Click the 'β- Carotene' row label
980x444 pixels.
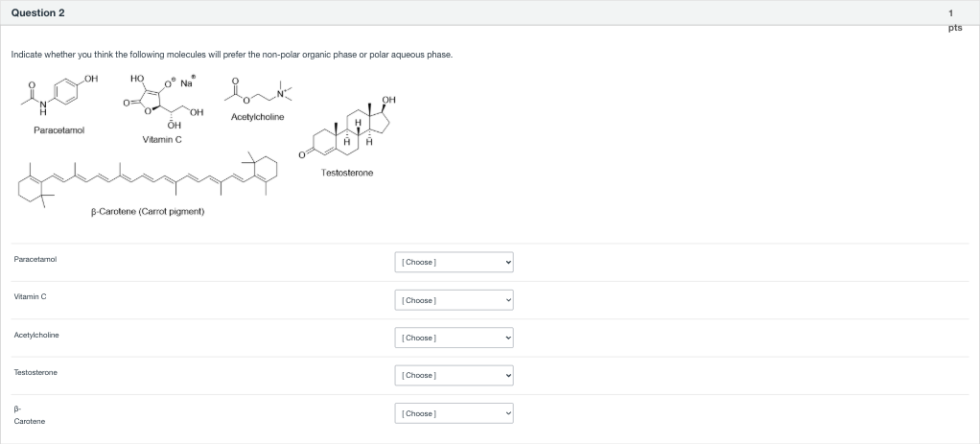pyautogui.click(x=30, y=415)
